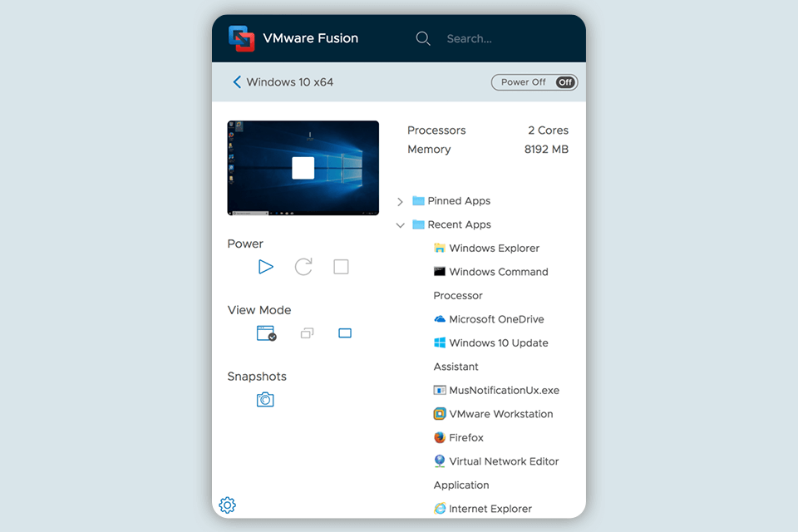Stop the VM with the square icon under Power

point(341,267)
